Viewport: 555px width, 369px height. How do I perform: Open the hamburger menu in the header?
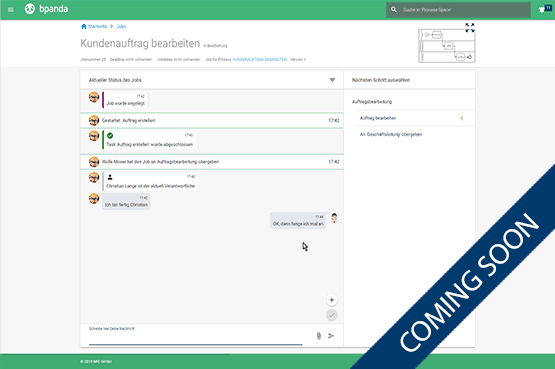11,10
